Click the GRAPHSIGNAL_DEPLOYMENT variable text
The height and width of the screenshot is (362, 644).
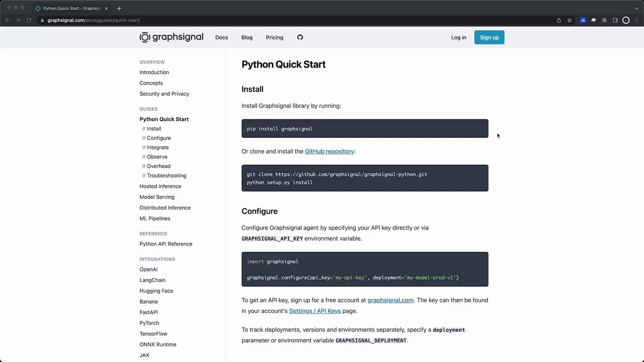[371, 340]
